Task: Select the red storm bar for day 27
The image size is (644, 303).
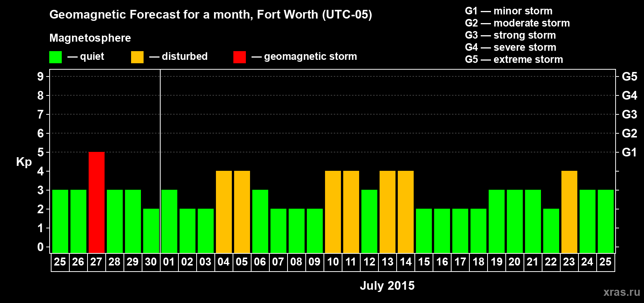Action: click(97, 203)
